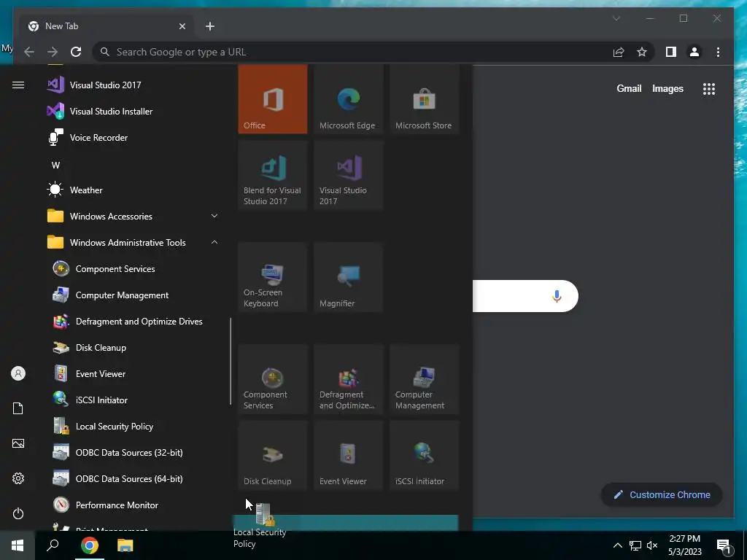Open Blend for Visual Studio 2017 tile
This screenshot has height=560, width=747.
coord(273,175)
